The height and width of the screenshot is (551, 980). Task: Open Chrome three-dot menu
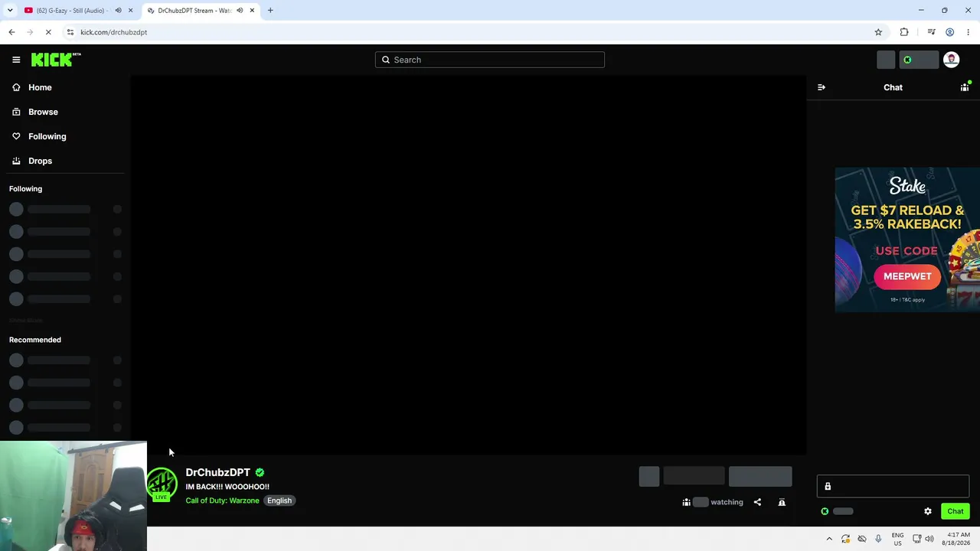[x=968, y=32]
